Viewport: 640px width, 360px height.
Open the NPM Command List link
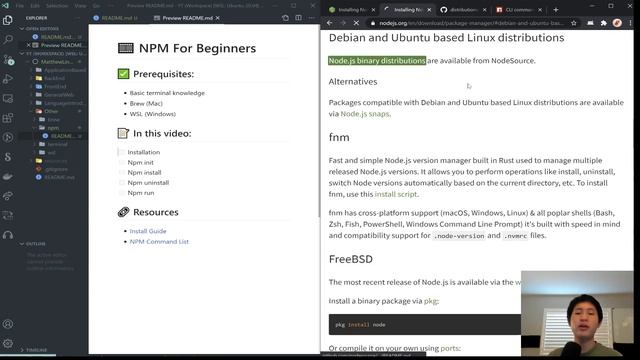coord(159,242)
